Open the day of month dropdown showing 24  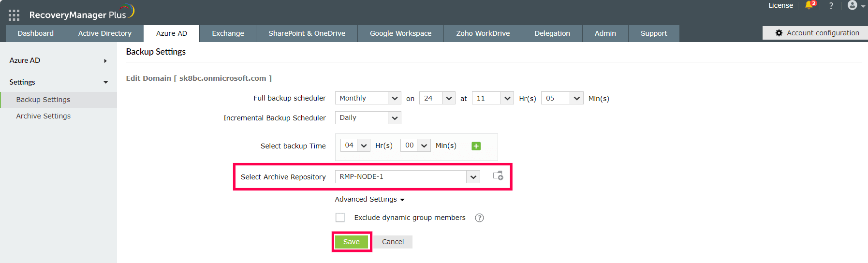point(437,98)
